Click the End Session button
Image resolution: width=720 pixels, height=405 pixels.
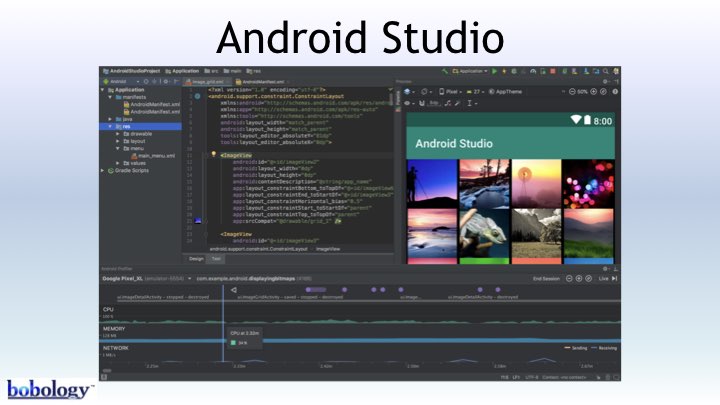click(x=546, y=279)
